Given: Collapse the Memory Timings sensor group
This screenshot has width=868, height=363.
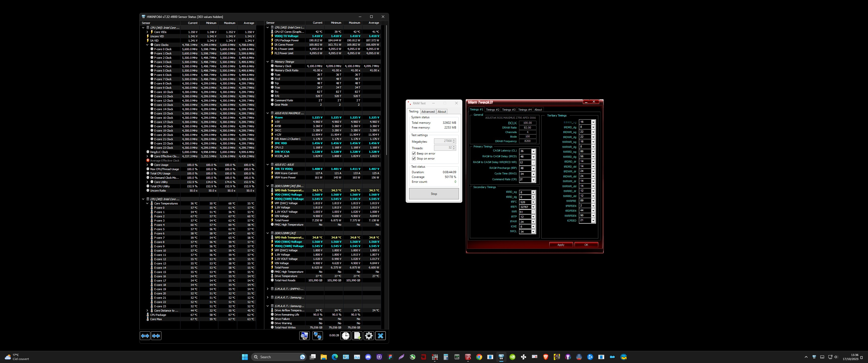Looking at the screenshot, I should point(268,62).
